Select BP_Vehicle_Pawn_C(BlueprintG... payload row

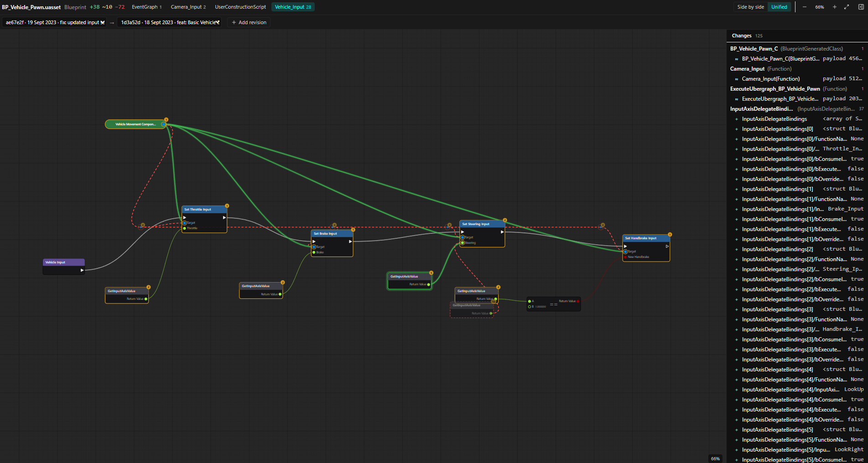point(797,59)
